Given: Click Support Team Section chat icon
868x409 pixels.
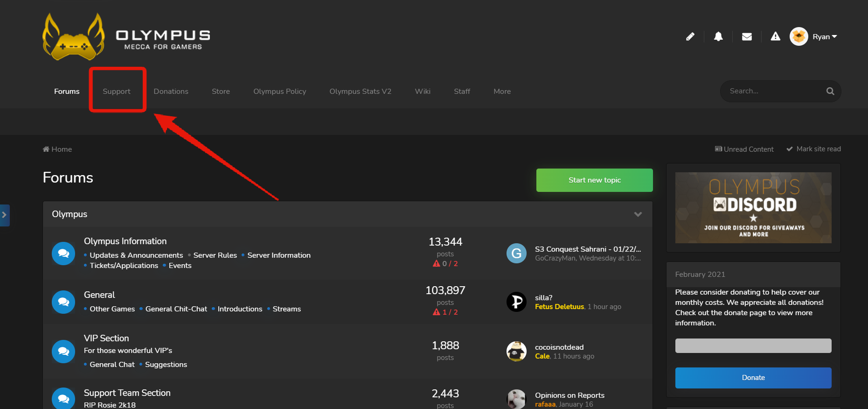Looking at the screenshot, I should click(63, 399).
